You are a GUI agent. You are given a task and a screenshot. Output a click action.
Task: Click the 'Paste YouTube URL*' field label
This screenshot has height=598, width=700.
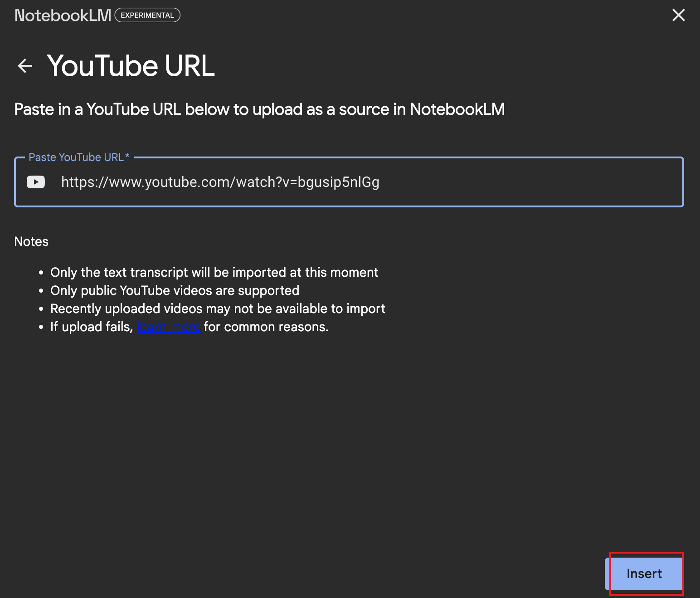(79, 157)
